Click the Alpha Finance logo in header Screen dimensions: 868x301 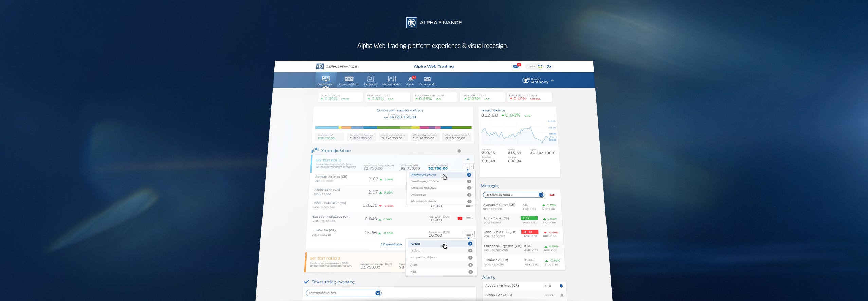tap(336, 66)
